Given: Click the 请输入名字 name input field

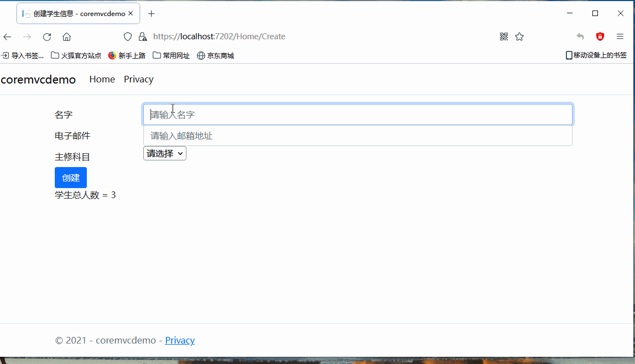Looking at the screenshot, I should click(357, 115).
